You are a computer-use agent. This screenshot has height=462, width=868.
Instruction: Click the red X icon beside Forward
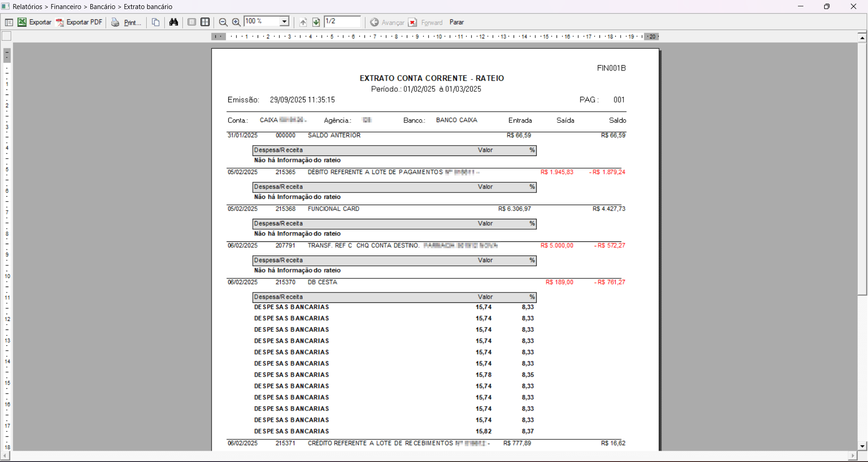click(412, 22)
